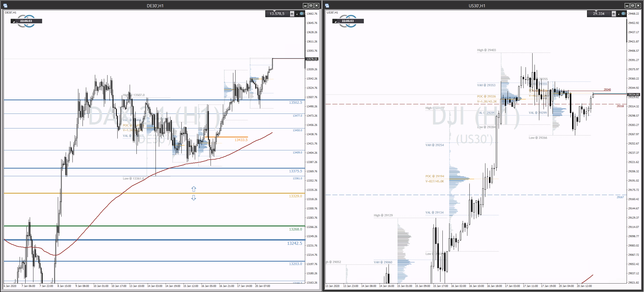Click the 13361.0 level label at right
The height and width of the screenshot is (292, 644).
[x=297, y=178]
